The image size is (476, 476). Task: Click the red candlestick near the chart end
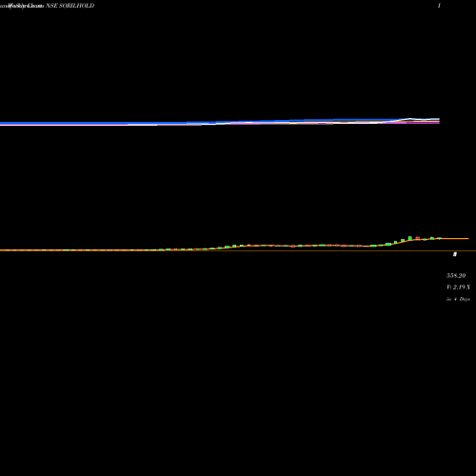418,238
